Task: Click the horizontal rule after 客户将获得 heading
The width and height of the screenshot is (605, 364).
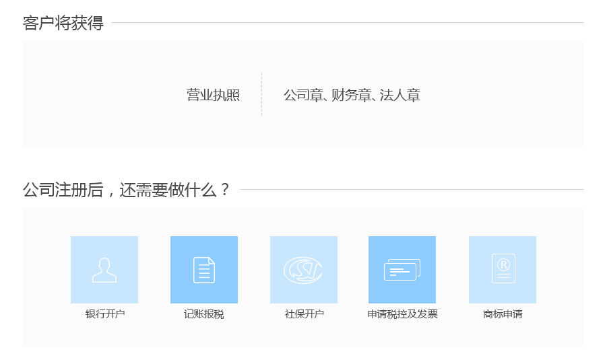Action: pos(347,23)
